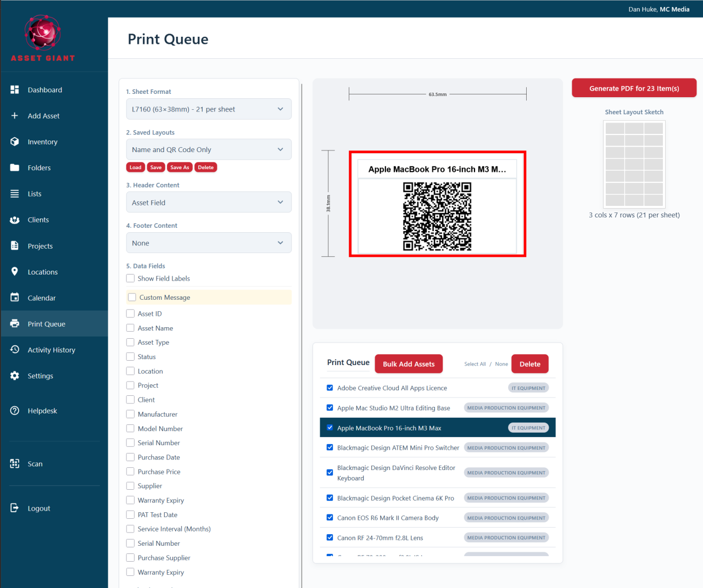
Task: Open the Sheet Format dropdown
Action: [209, 109]
